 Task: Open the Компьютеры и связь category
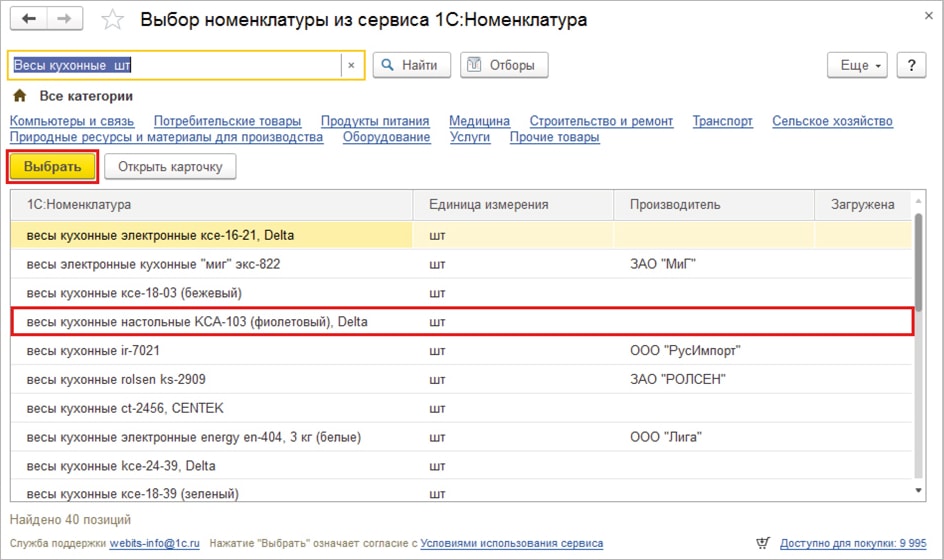pyautogui.click(x=72, y=121)
